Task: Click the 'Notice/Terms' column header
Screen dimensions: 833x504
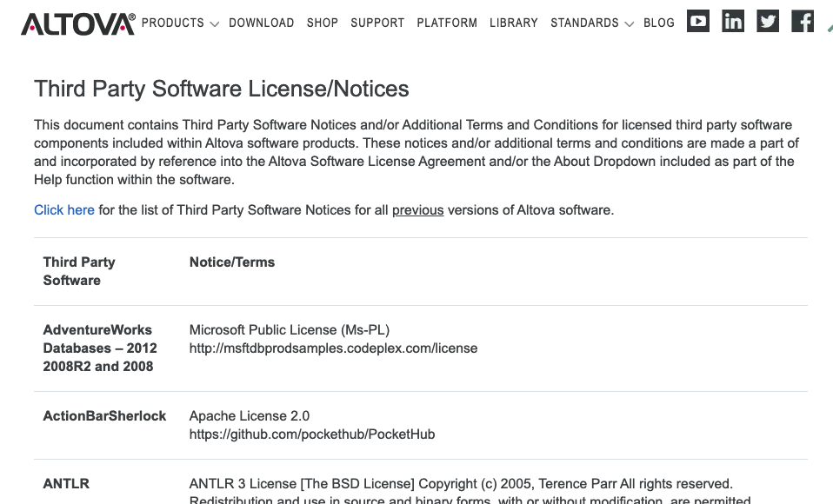Action: click(x=232, y=262)
